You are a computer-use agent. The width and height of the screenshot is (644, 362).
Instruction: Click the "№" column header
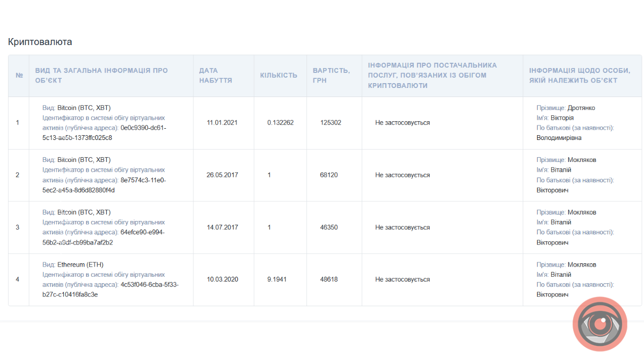tap(19, 76)
